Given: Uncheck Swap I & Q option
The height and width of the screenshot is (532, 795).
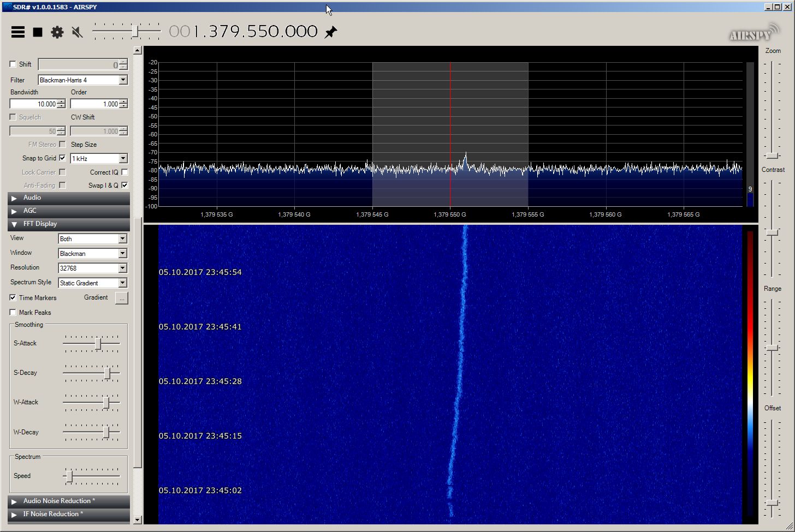Looking at the screenshot, I should point(124,186).
